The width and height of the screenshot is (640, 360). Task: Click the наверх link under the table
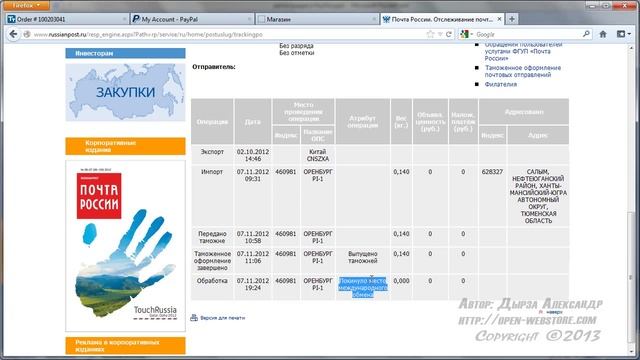point(554,312)
